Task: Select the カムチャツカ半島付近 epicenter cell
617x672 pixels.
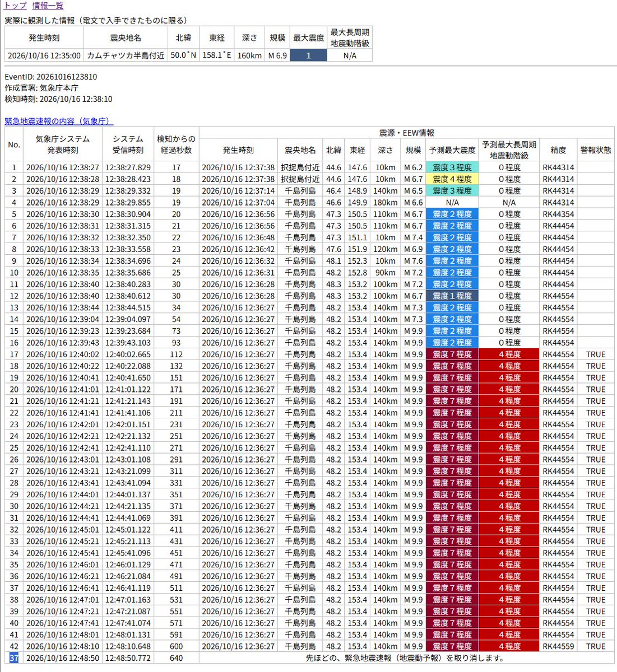Action: click(x=126, y=55)
